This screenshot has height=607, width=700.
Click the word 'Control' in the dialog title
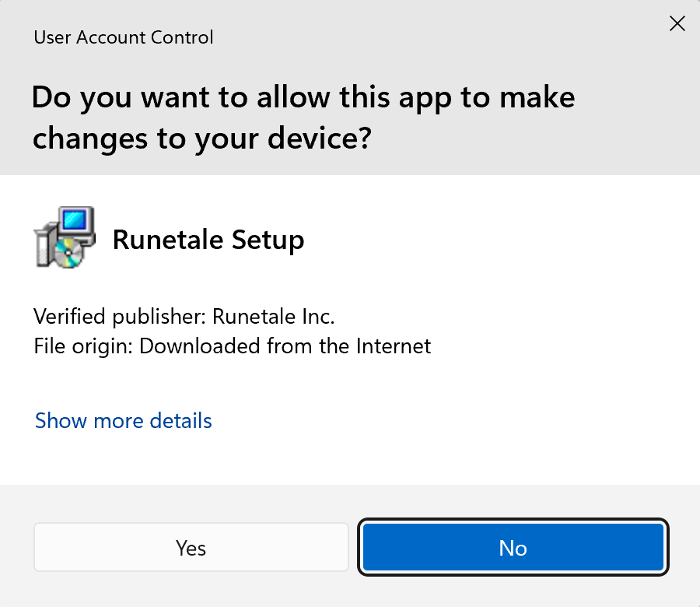coord(182,37)
